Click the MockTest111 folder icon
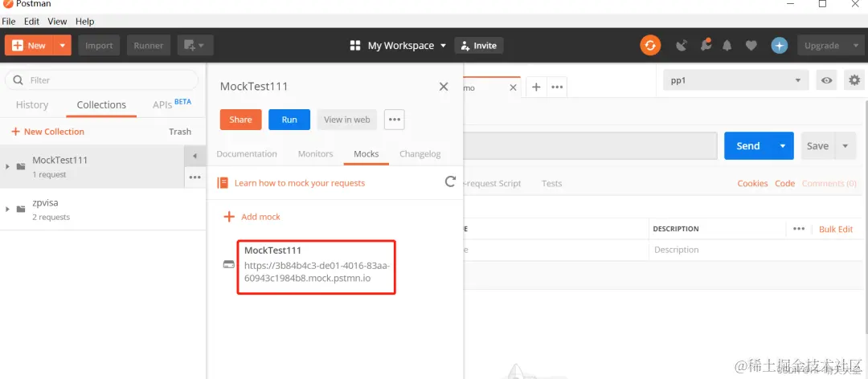868x379 pixels. click(21, 166)
